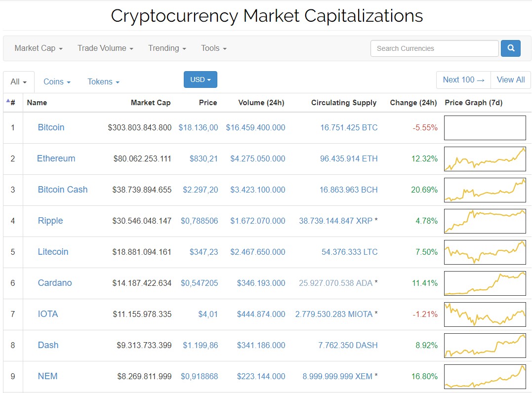Open the Tools menu
This screenshot has width=532, height=393.
213,48
